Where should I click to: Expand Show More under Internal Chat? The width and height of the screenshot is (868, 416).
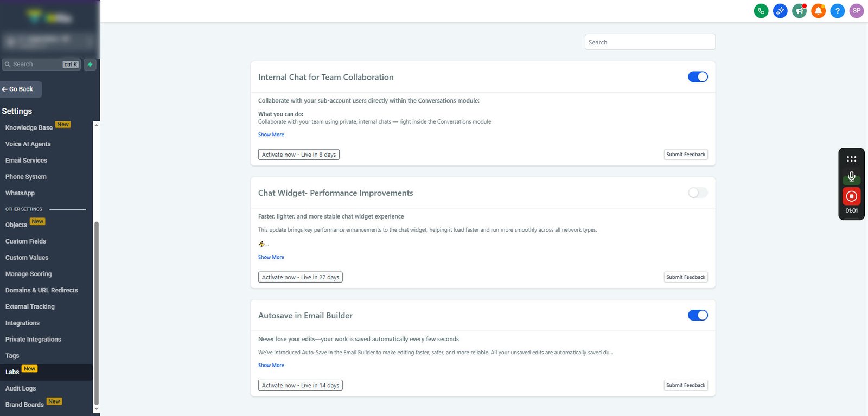pyautogui.click(x=271, y=135)
